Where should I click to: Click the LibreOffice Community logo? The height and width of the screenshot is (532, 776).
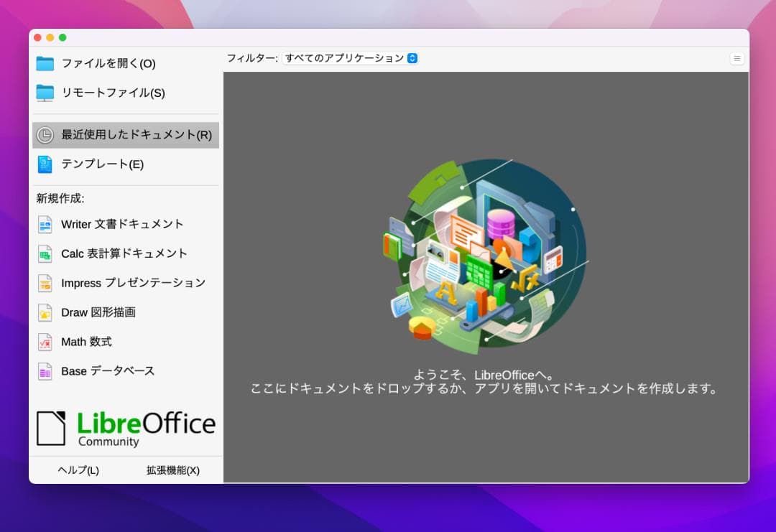[126, 428]
